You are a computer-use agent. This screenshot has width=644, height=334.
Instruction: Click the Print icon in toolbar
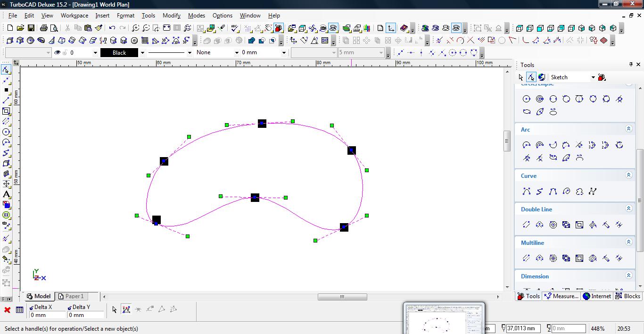coord(44,28)
